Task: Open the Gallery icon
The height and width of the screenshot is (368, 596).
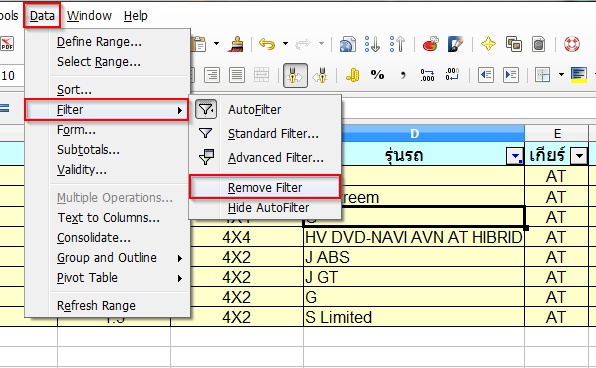Action: click(x=514, y=44)
